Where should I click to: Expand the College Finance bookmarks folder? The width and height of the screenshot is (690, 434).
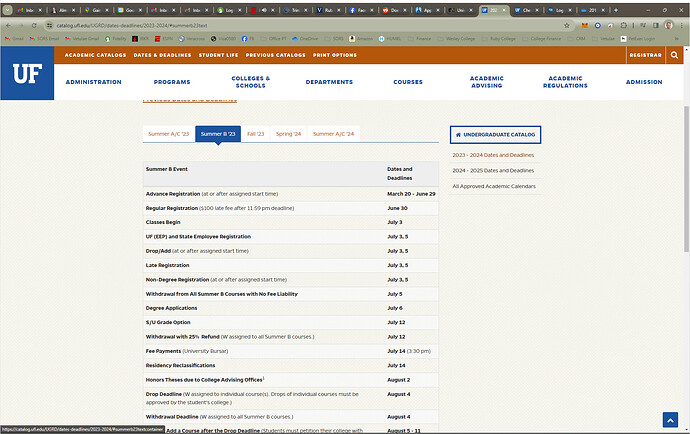point(542,39)
